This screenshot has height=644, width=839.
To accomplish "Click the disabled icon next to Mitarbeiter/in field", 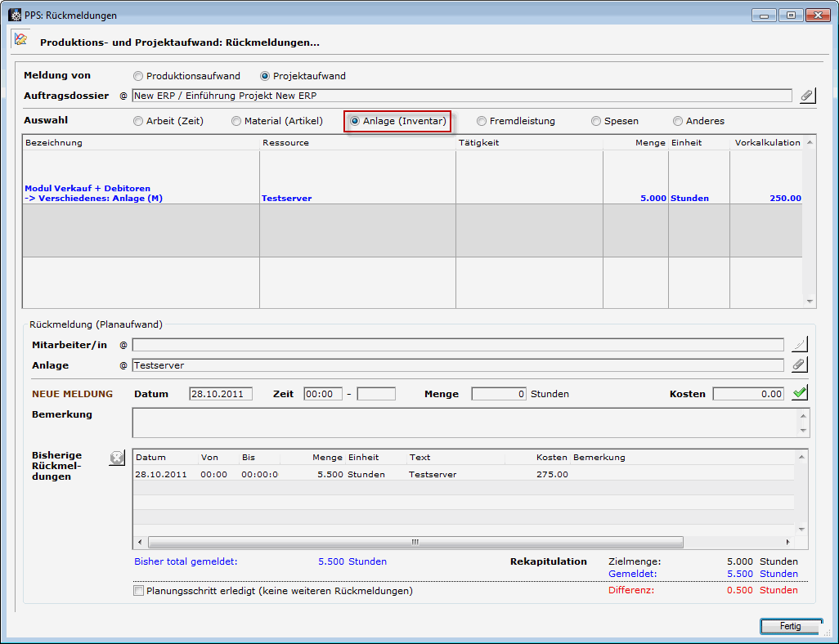I will pyautogui.click(x=799, y=345).
